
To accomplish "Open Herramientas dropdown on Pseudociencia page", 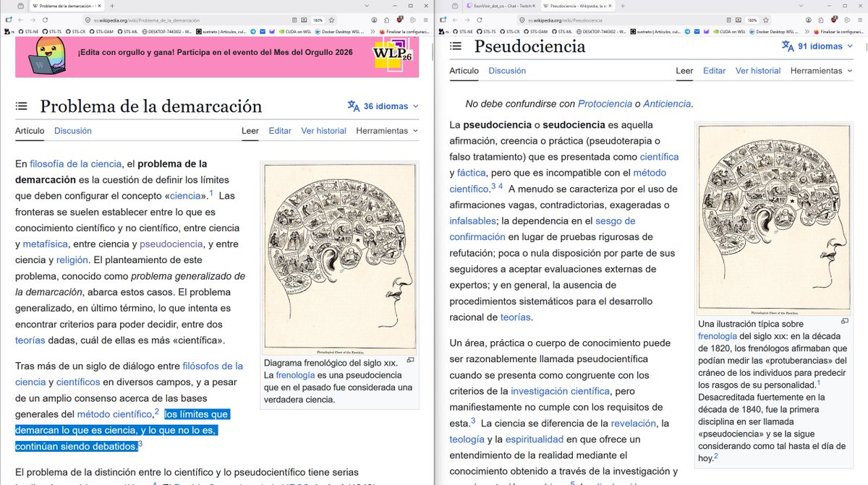I will click(821, 70).
